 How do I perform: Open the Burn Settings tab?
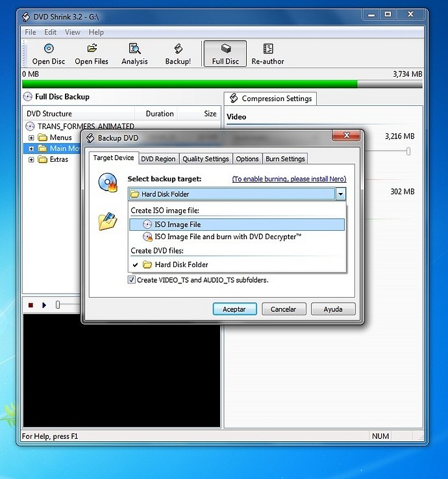pyautogui.click(x=285, y=159)
